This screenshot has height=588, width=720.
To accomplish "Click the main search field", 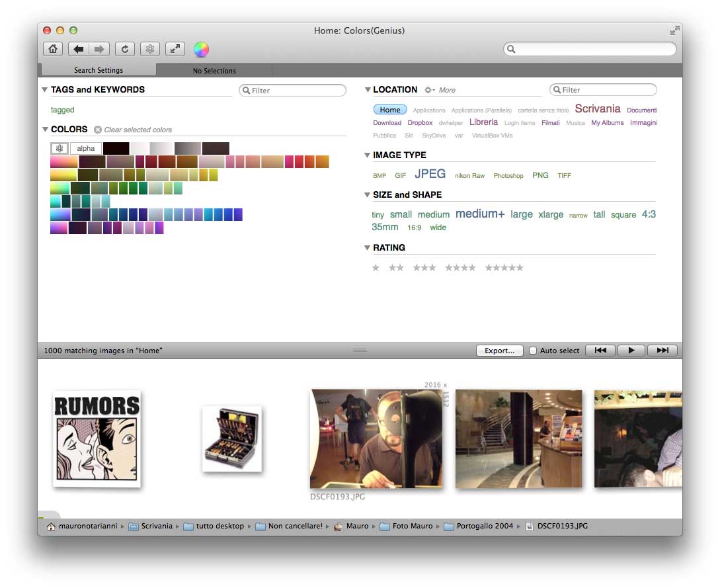I will [x=590, y=49].
